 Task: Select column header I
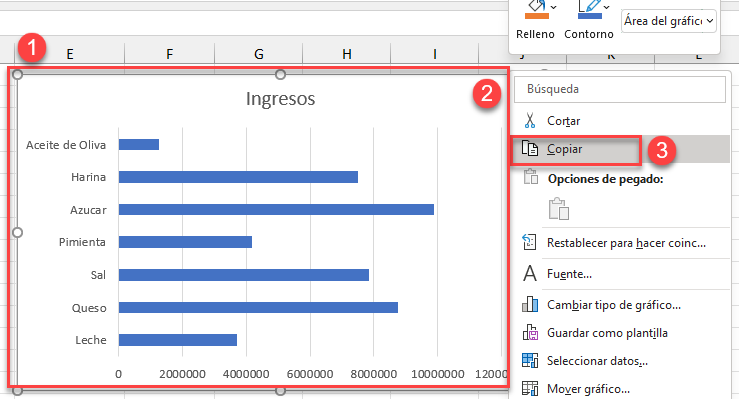coord(435,54)
